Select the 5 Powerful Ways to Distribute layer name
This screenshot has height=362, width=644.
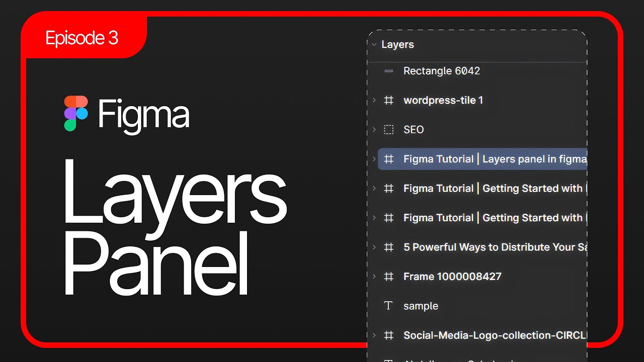495,247
